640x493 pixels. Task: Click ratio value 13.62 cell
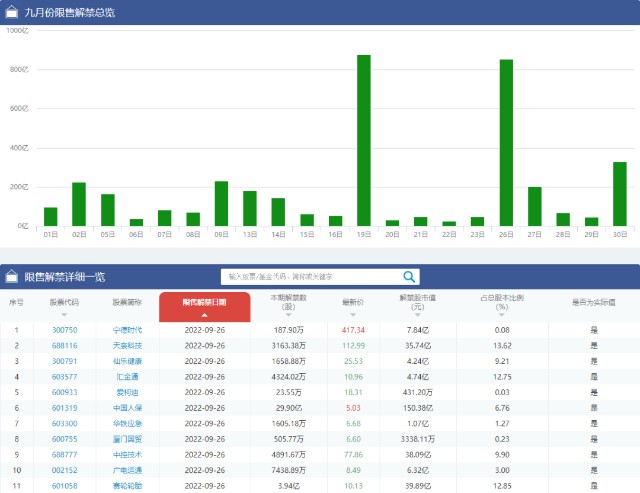pyautogui.click(x=502, y=346)
